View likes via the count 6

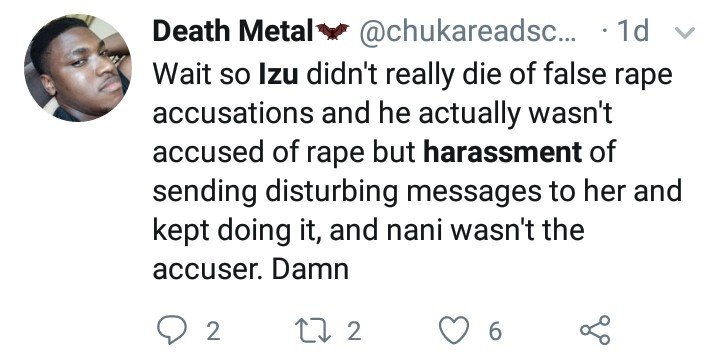coord(494,331)
